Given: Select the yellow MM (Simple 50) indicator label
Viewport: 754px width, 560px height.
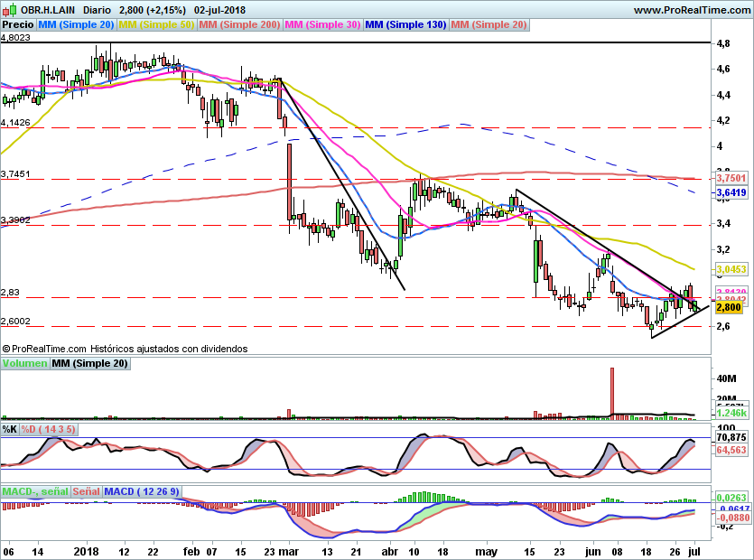Looking at the screenshot, I should click(156, 25).
